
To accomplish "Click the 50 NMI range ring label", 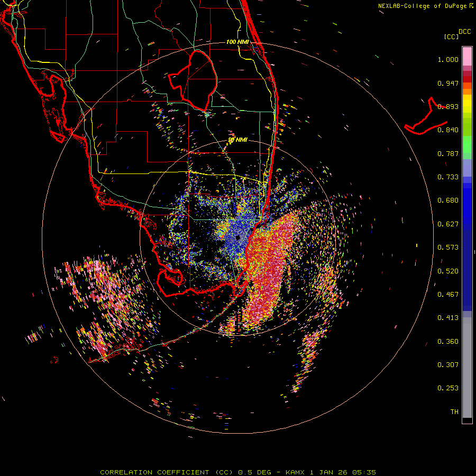I will (x=237, y=140).
